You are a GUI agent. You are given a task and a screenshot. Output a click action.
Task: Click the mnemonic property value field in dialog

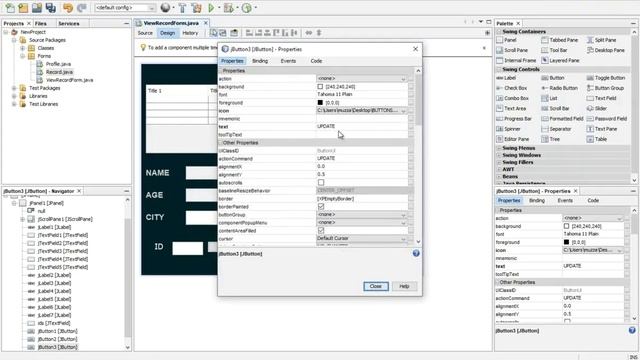pos(362,119)
